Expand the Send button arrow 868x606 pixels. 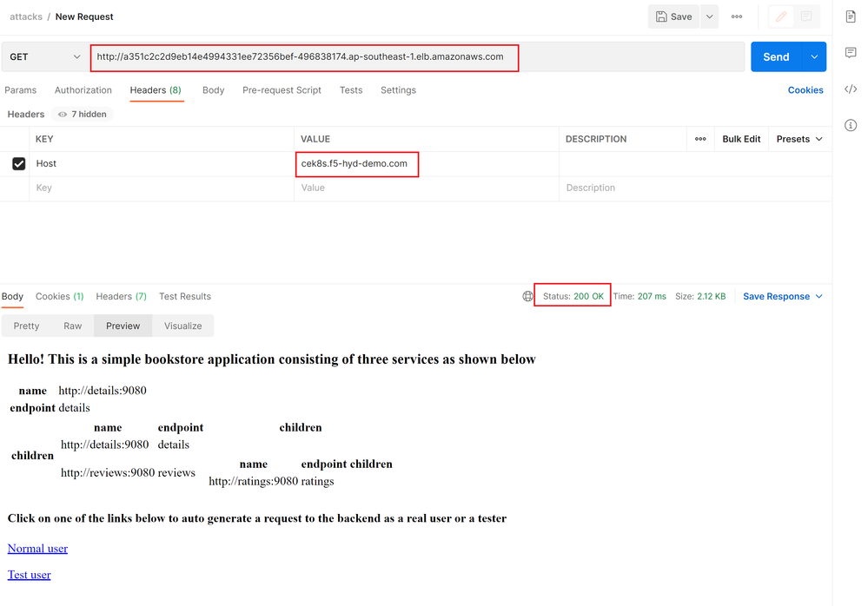click(x=814, y=57)
